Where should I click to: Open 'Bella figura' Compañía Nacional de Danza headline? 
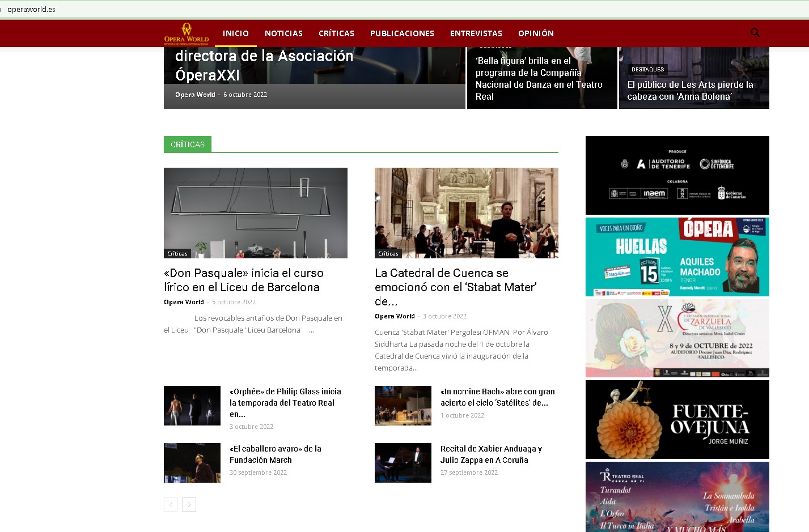[539, 79]
